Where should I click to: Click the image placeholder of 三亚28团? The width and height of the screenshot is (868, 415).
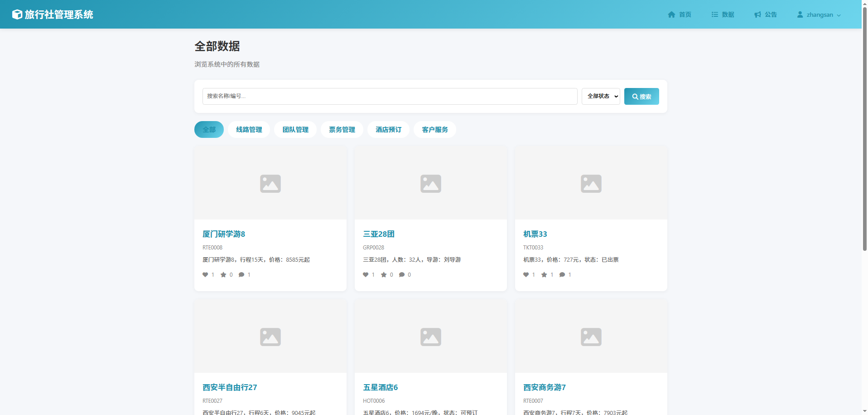431,183
